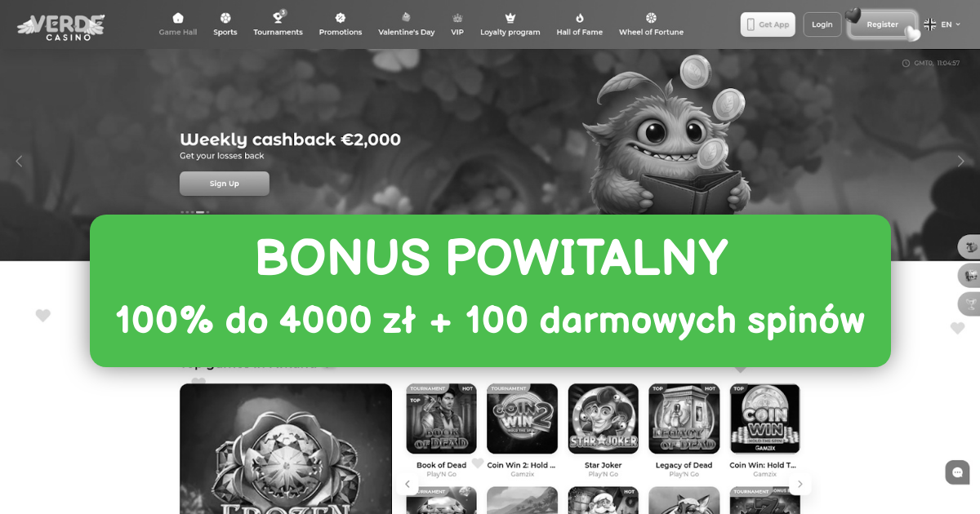Open the Wheel of Fortune icon
This screenshot has height=514, width=980.
651,18
